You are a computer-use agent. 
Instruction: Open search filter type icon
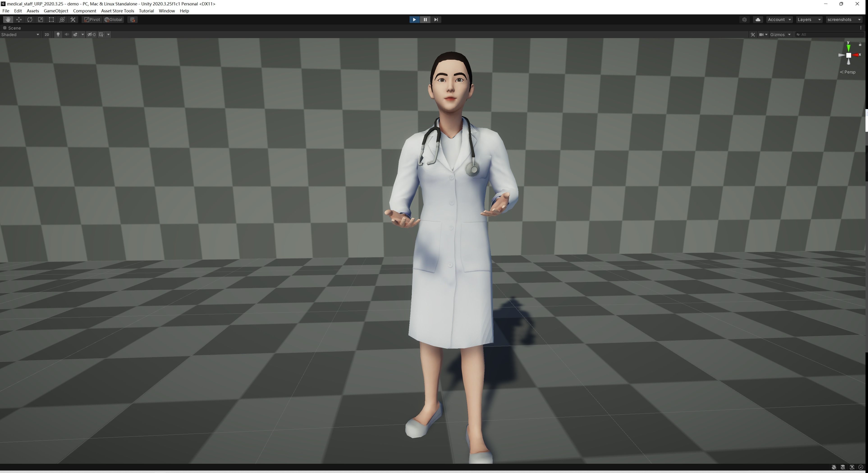798,34
